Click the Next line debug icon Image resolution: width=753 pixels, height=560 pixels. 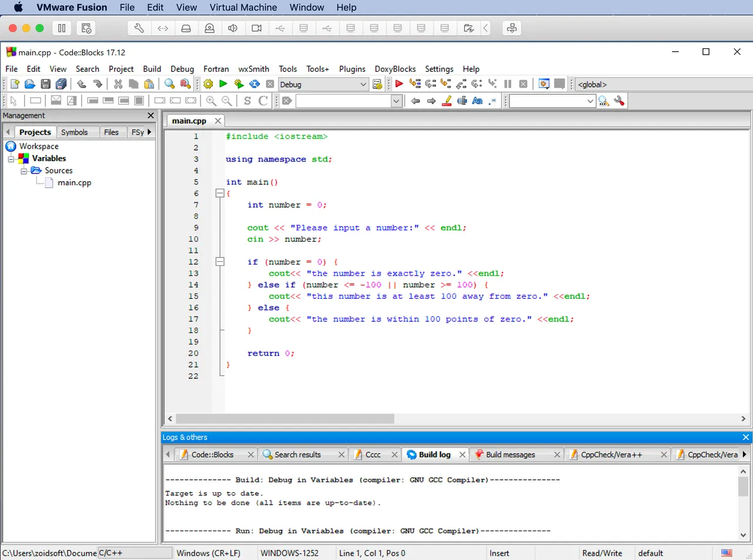[431, 84]
